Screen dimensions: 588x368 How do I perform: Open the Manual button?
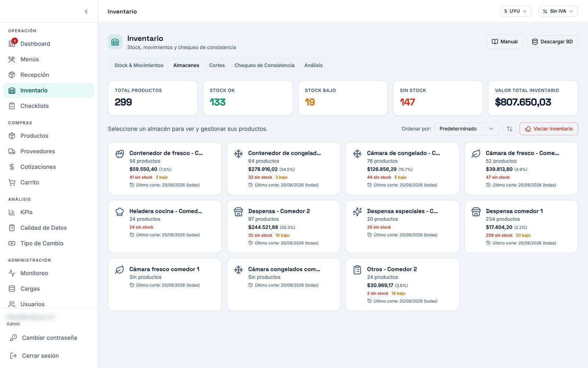click(x=505, y=42)
